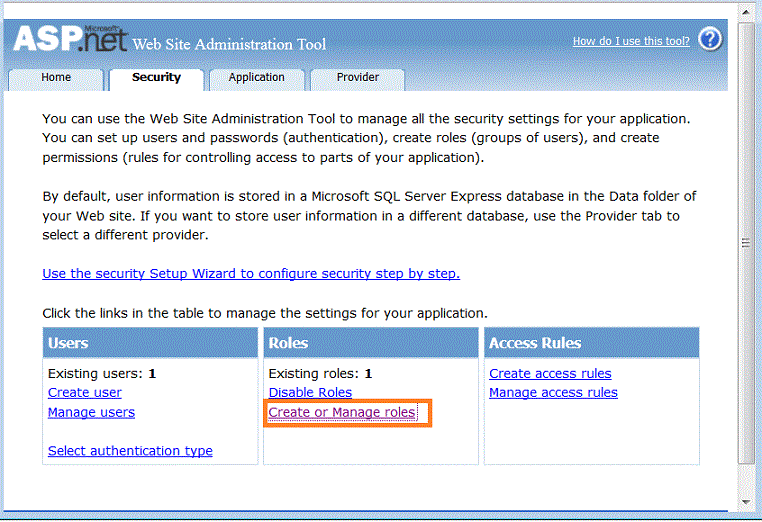Click the Access Rules column header

point(591,343)
